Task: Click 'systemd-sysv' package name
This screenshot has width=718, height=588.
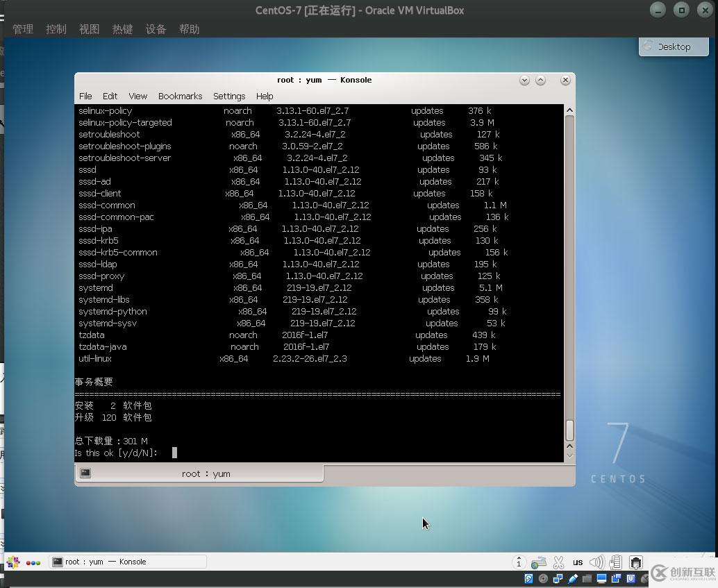Action: click(108, 324)
